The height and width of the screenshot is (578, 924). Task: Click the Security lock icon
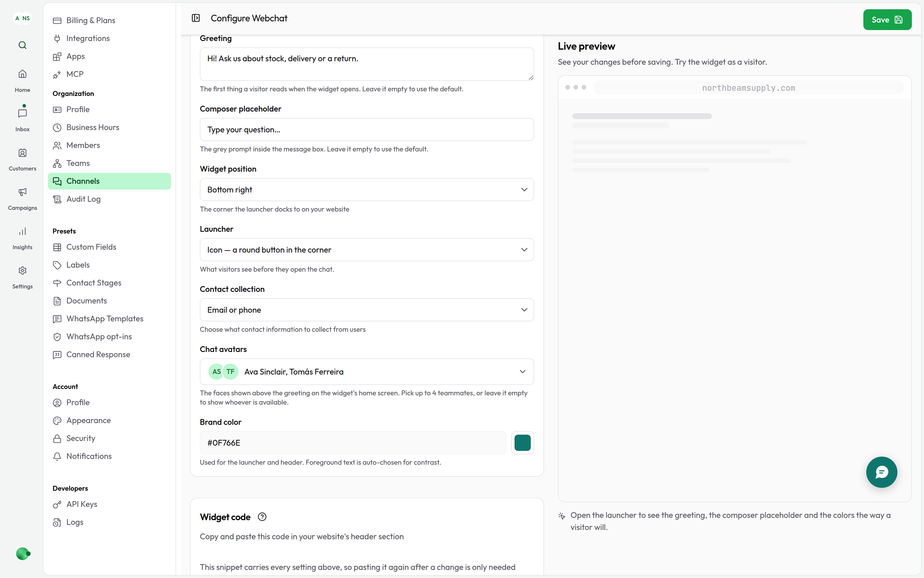(57, 438)
